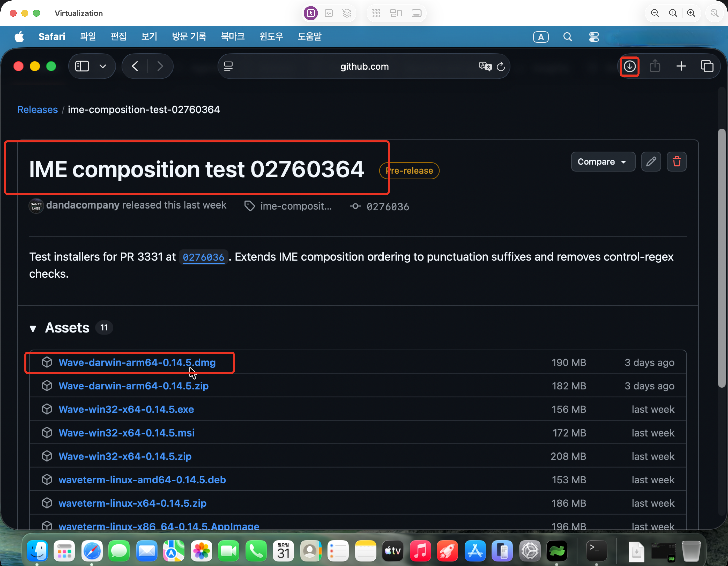Click the input source A icon in menu bar
This screenshot has width=728, height=566.
pyautogui.click(x=541, y=37)
